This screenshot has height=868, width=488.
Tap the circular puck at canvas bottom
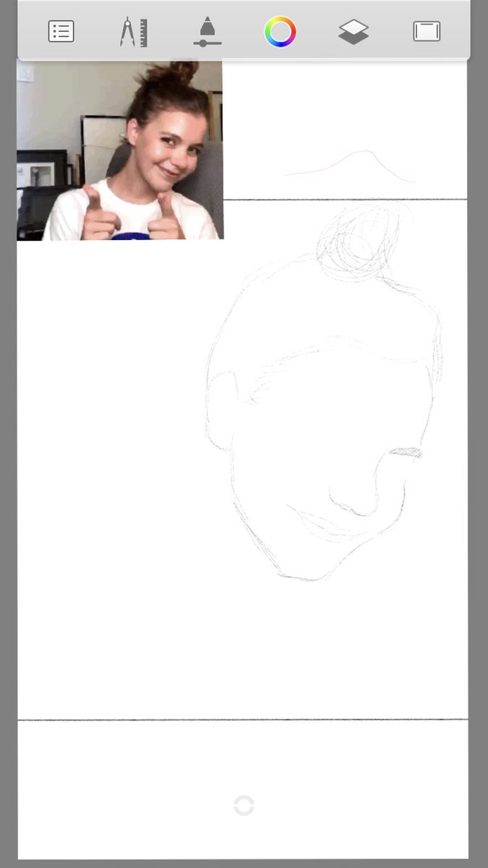[x=244, y=805]
